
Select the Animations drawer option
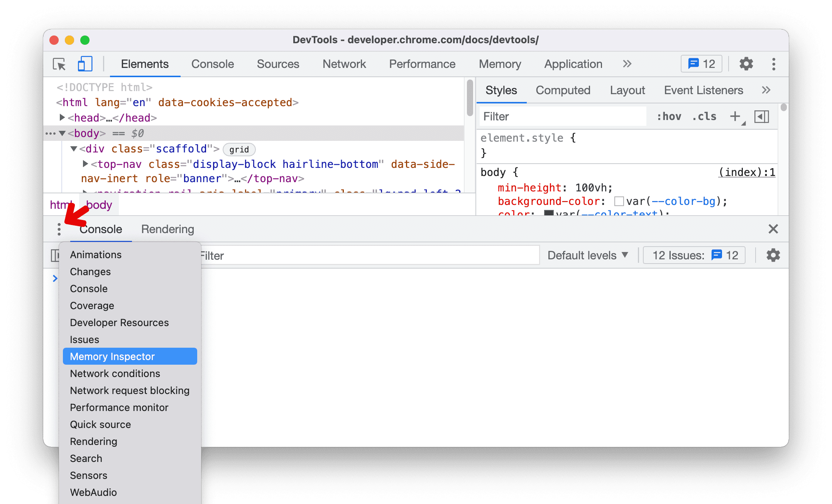coord(95,254)
